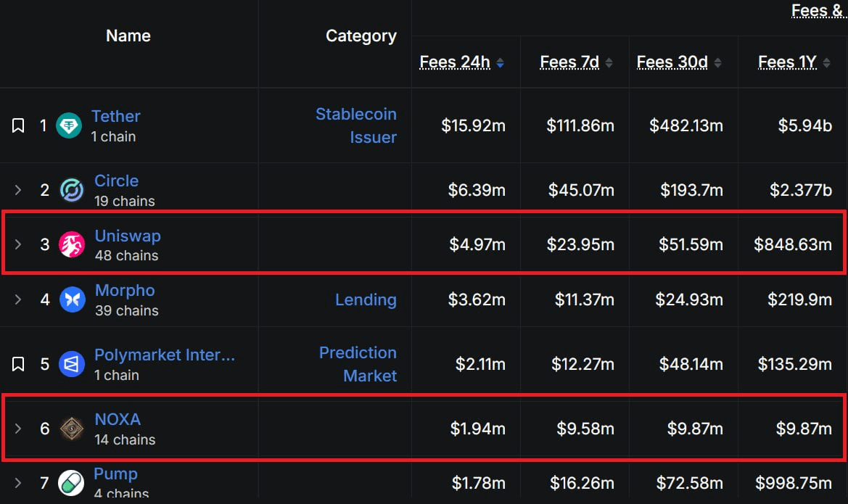
Task: Click the Pump pill logo icon
Action: 71,482
